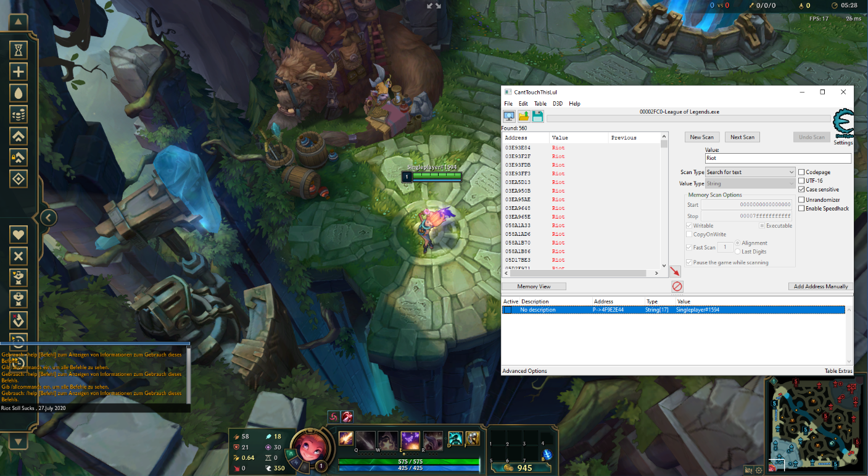Click the red arrow add-to-list icon

coord(675,272)
